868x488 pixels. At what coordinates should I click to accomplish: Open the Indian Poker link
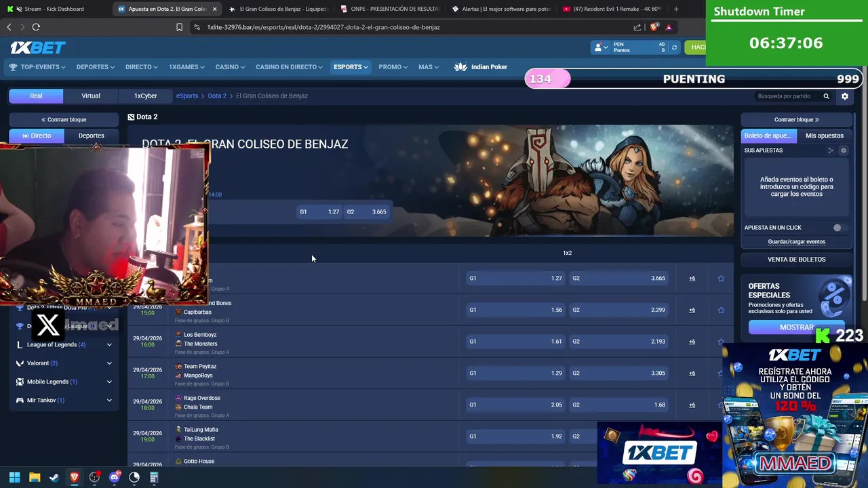[x=481, y=67]
